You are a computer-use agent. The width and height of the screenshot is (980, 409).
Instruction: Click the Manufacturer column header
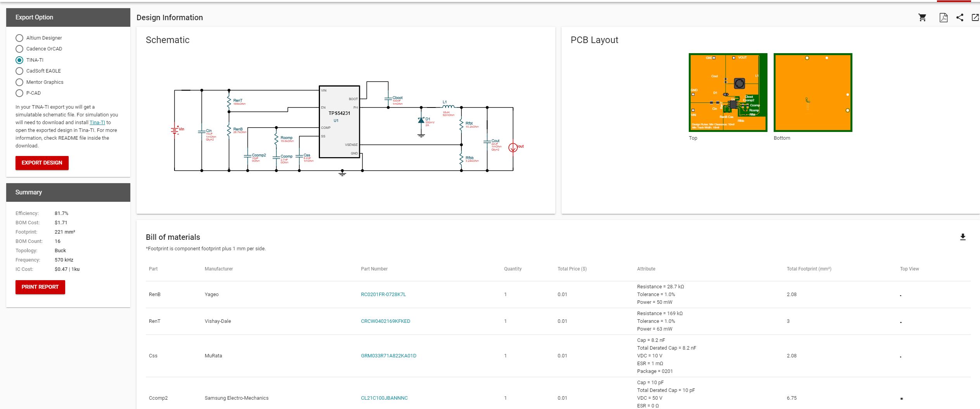pyautogui.click(x=219, y=269)
